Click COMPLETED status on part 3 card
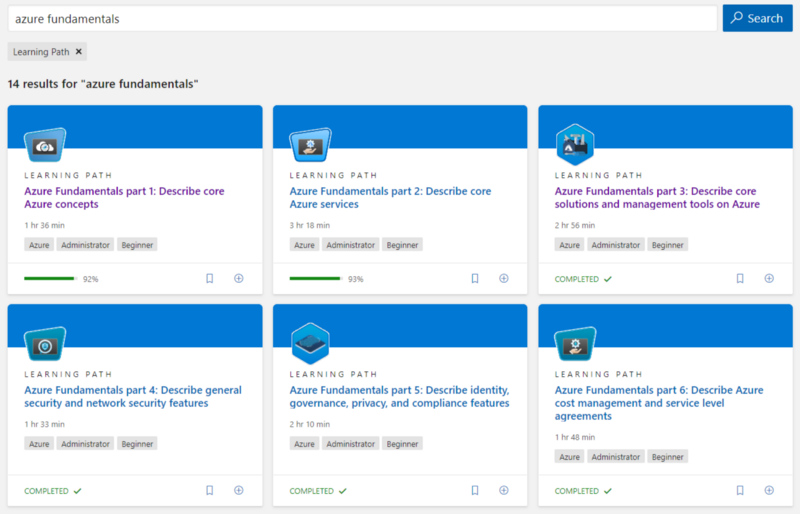This screenshot has width=800, height=514. tap(583, 279)
